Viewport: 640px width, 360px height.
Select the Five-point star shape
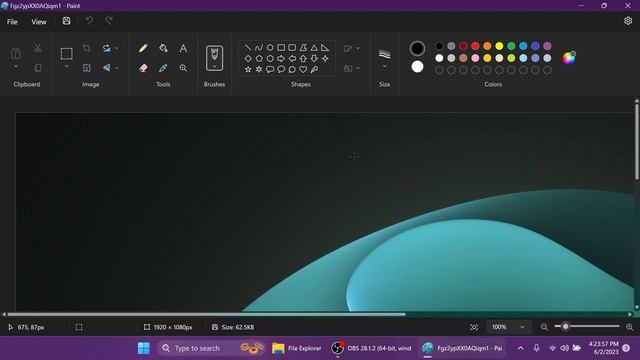pyautogui.click(x=248, y=69)
